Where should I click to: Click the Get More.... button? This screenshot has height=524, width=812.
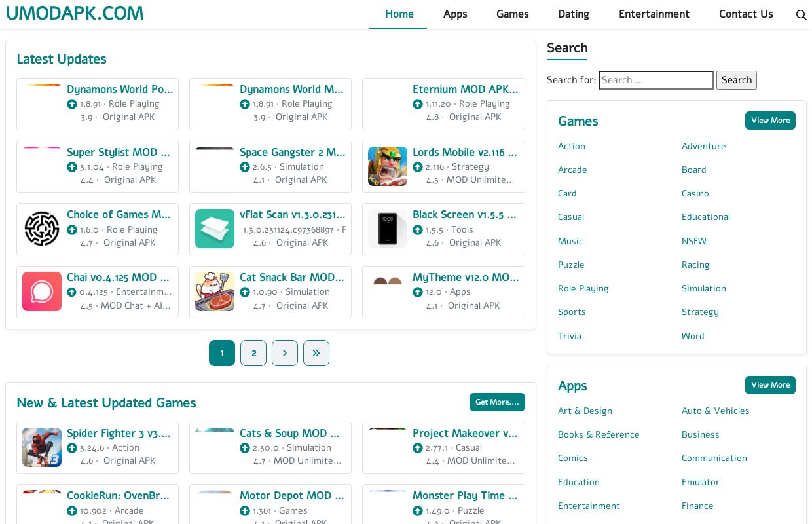(497, 402)
